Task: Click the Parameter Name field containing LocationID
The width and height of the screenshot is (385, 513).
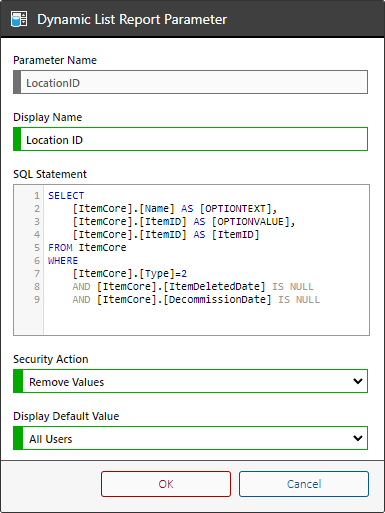Action: point(190,82)
